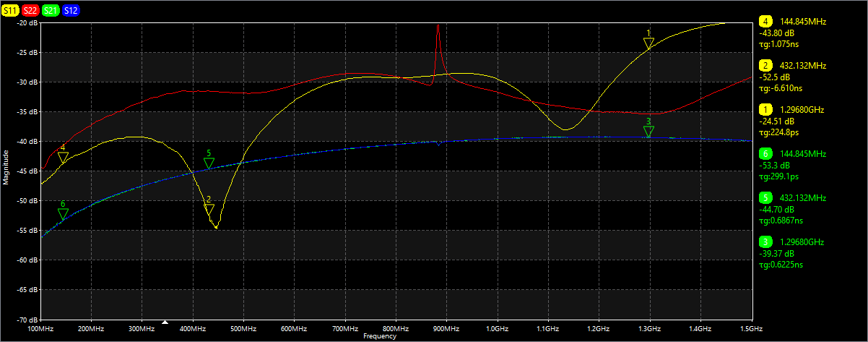Image resolution: width=868 pixels, height=342 pixels.
Task: Click yellow badge 4 in marker readout list
Action: click(x=765, y=21)
